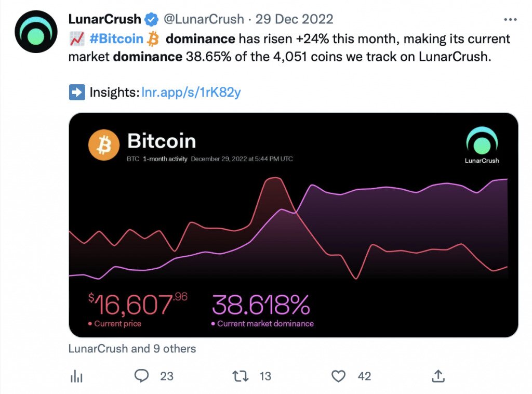
Task: Open the lnr.app/s/1rK82y insights link
Action: [x=191, y=93]
